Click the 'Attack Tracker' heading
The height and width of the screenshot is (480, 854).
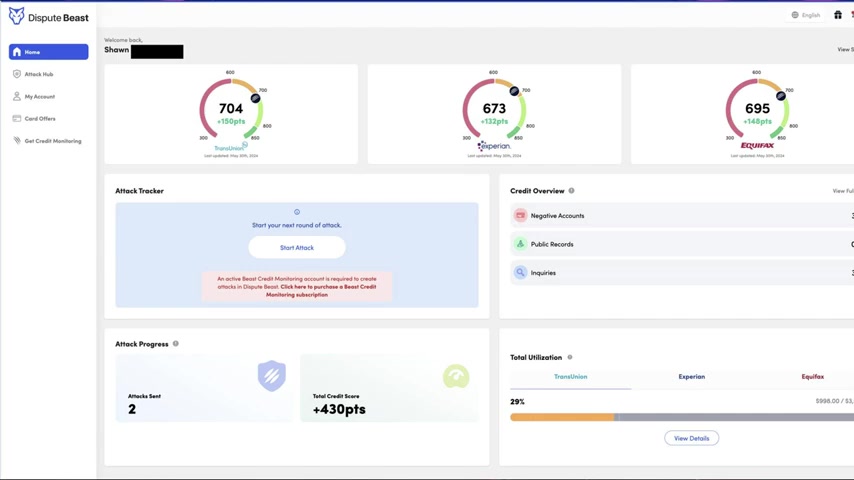[x=139, y=191]
